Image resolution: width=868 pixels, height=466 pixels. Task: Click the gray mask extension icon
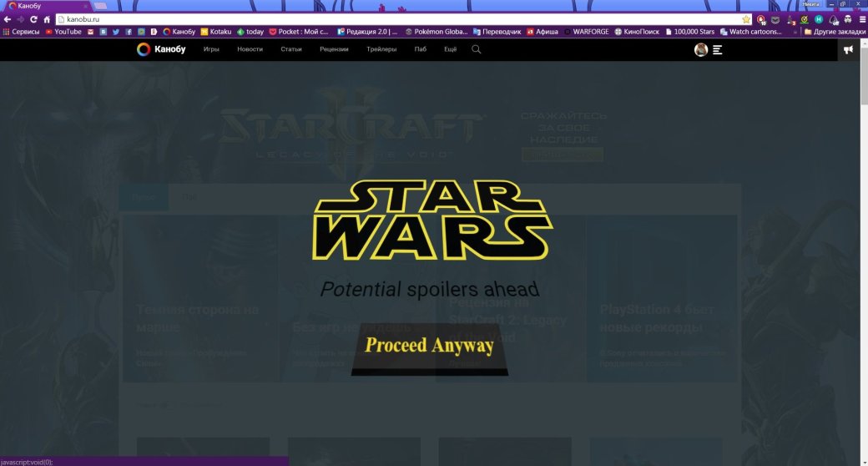pos(775,20)
